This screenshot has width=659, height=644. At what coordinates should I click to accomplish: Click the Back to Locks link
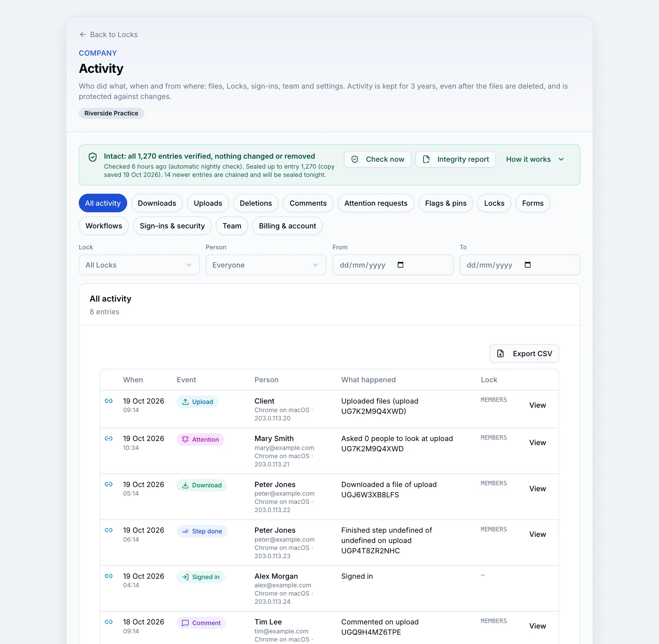[108, 35]
